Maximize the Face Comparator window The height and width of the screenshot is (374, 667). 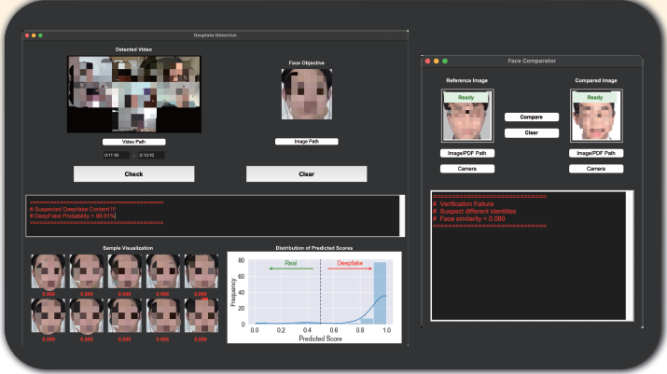coord(445,61)
